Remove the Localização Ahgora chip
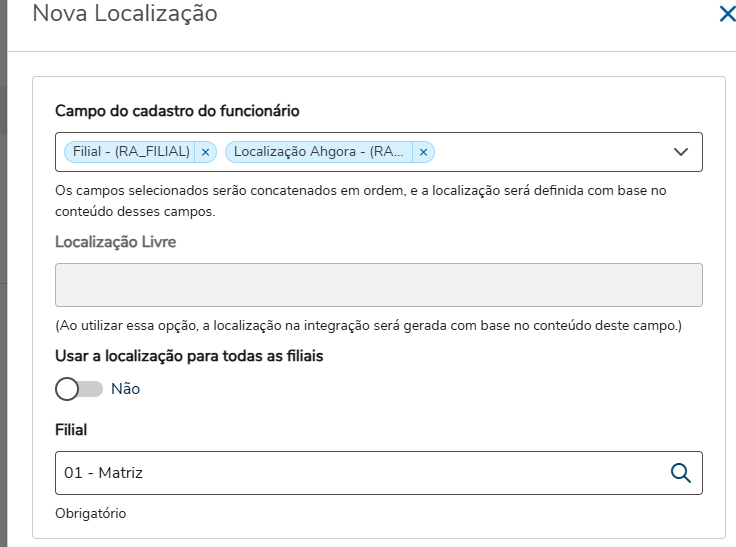736x547 pixels. 423,152
